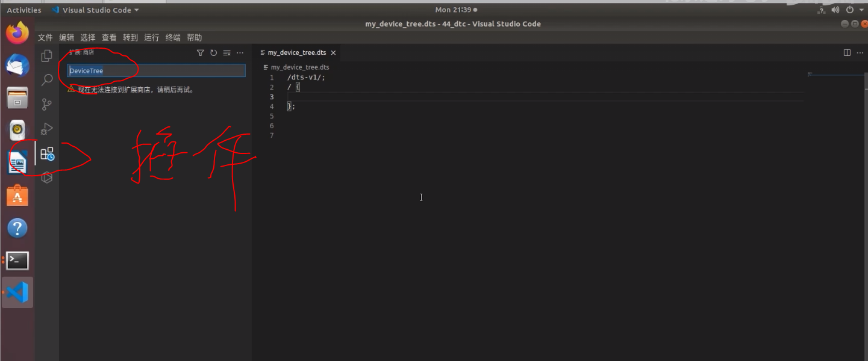Screen dimensions: 868x361
Task: Refresh the extensions list
Action: 213,53
